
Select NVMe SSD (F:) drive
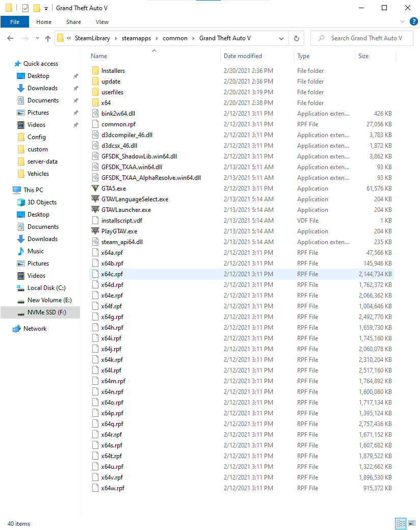pyautogui.click(x=40, y=312)
